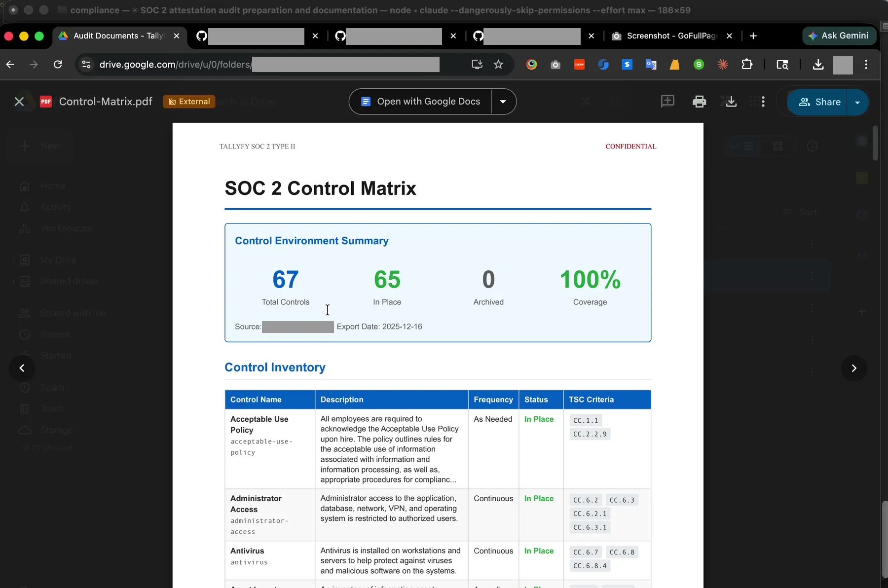
Task: Open the GoFullPage camera extension
Action: (555, 65)
